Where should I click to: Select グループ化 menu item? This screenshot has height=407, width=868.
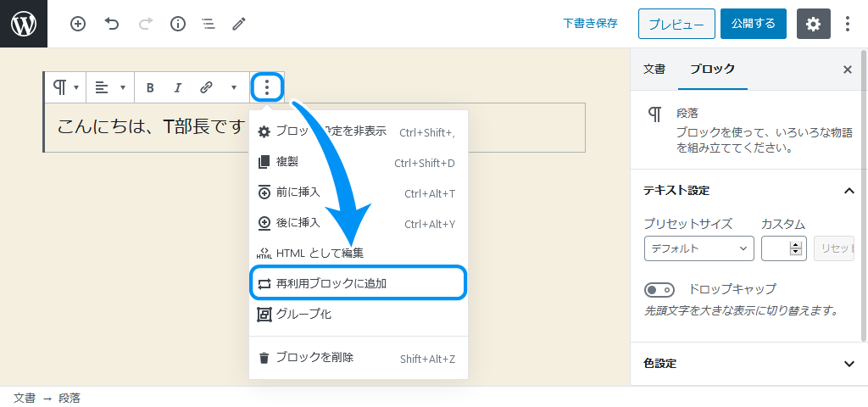point(358,315)
